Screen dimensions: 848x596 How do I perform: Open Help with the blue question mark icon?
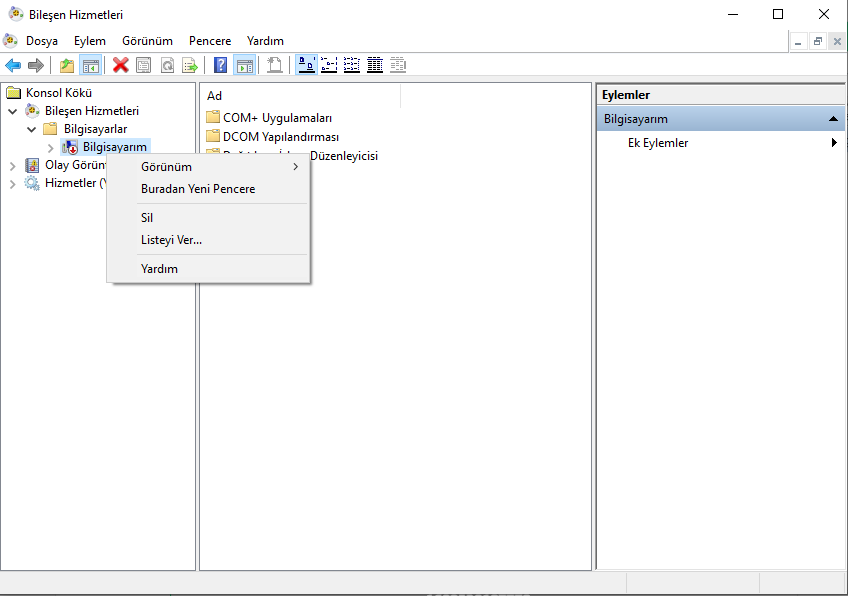coord(220,65)
